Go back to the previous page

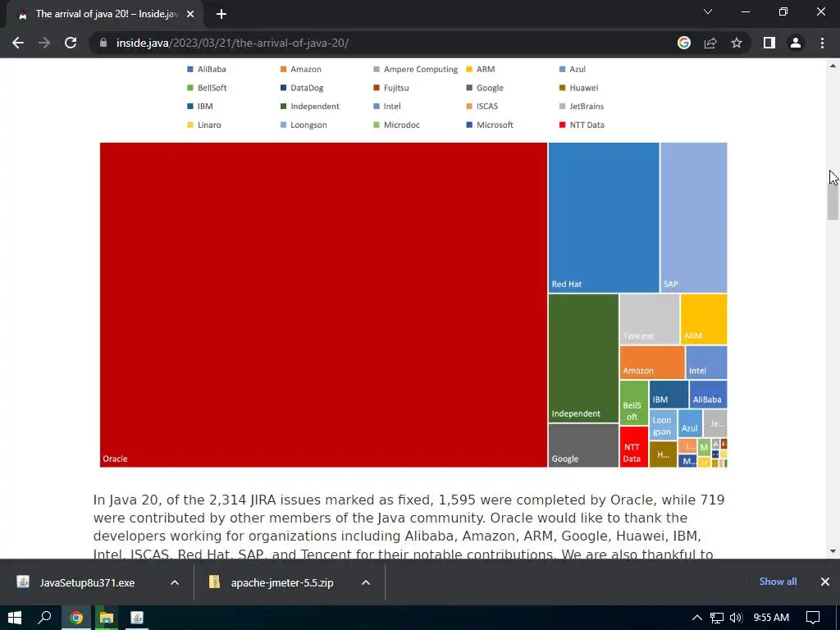tap(18, 43)
